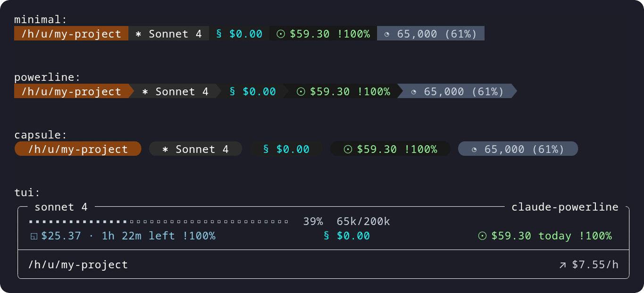Select the "Sonnet 4" text in minimal row
This screenshot has width=644, height=293.
pos(176,34)
